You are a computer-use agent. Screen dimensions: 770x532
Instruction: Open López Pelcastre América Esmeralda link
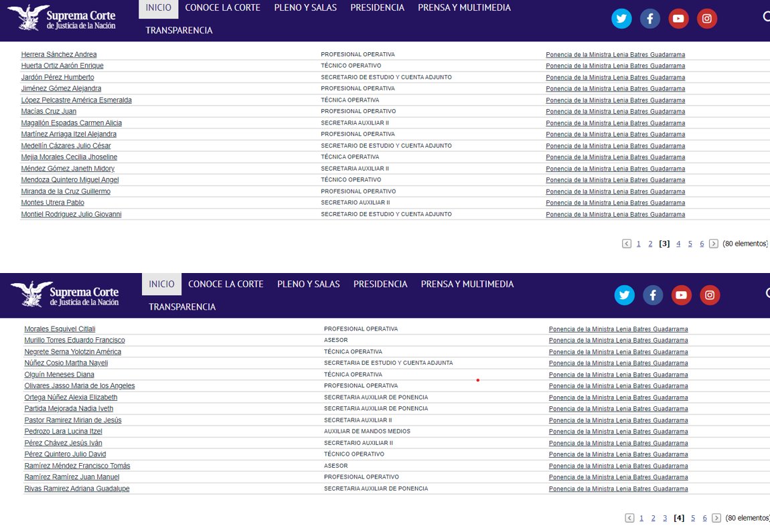tap(76, 100)
